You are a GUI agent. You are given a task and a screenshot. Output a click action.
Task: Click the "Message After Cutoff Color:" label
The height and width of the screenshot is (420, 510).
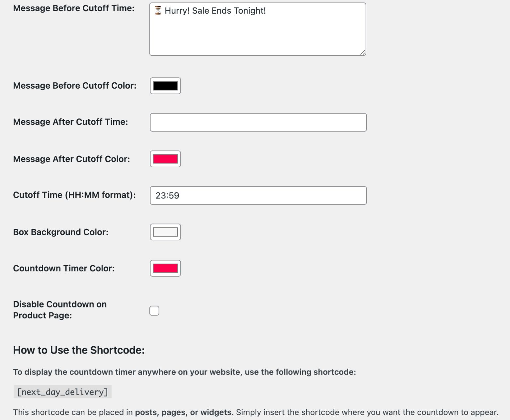click(x=71, y=159)
